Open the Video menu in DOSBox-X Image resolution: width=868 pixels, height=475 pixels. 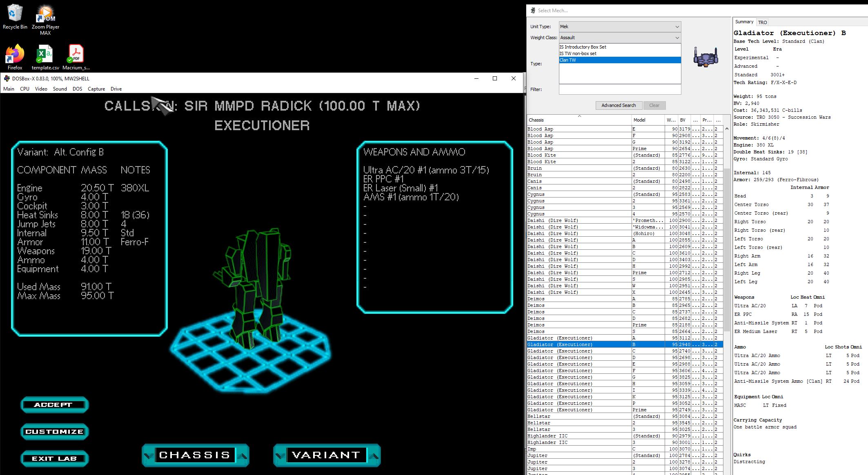41,89
